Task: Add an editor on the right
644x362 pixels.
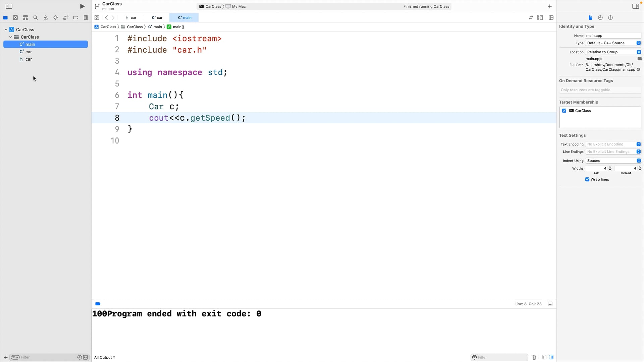Action: click(x=551, y=18)
